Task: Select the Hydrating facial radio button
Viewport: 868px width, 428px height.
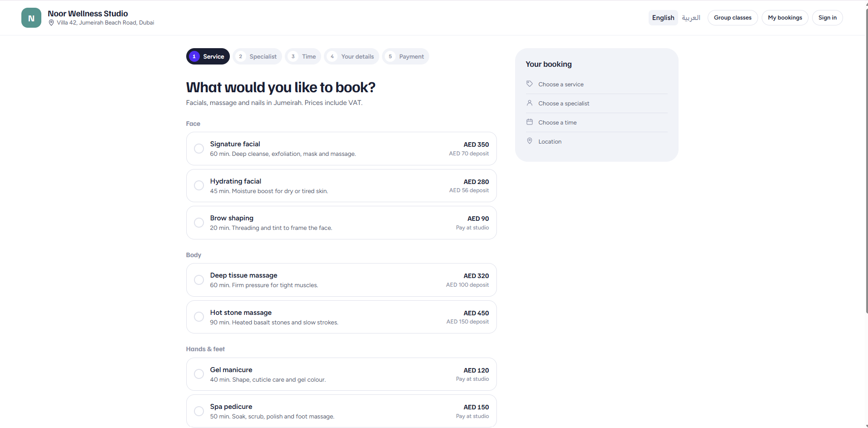Action: tap(199, 185)
